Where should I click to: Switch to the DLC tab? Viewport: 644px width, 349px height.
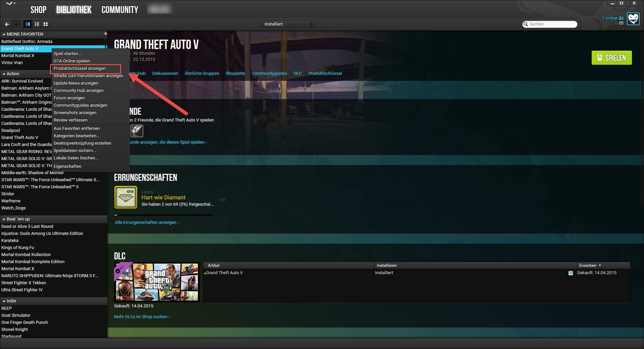(298, 73)
